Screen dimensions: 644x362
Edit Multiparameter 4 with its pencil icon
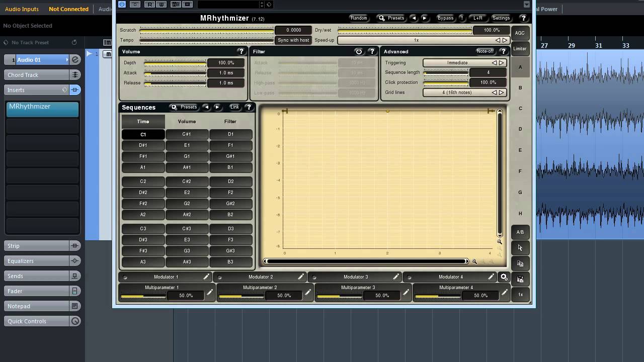click(x=505, y=293)
